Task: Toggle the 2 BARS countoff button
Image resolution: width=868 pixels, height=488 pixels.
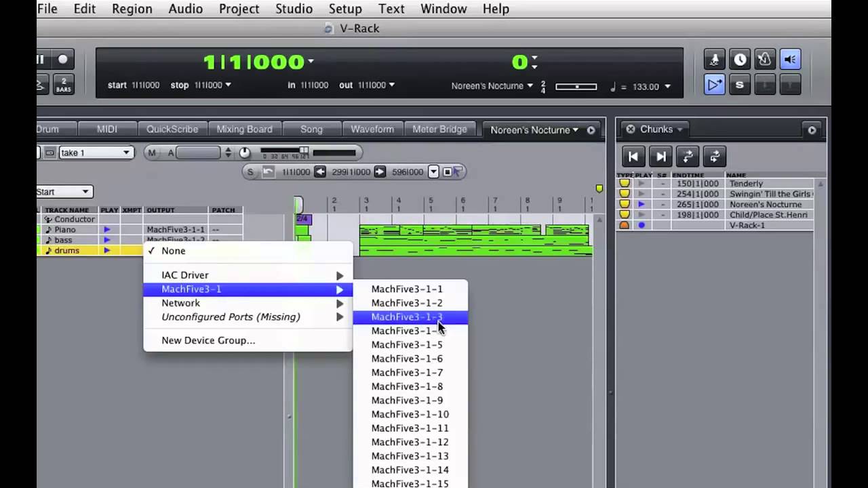Action: click(x=63, y=85)
